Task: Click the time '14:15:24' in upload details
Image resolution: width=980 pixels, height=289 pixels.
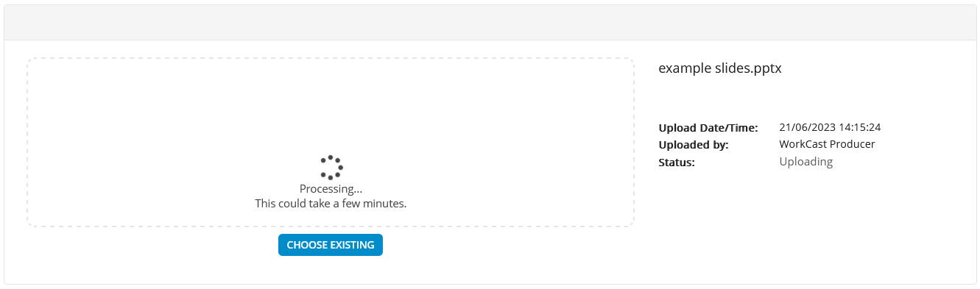Action: 860,127
